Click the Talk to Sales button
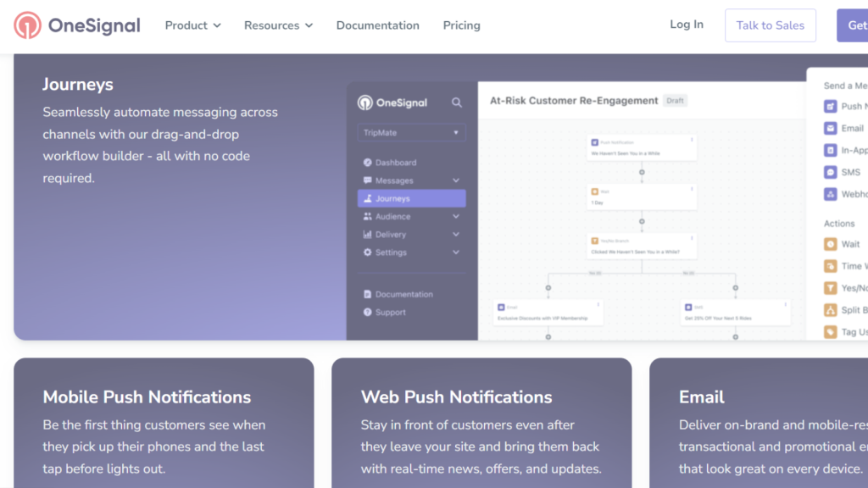This screenshot has width=868, height=488. click(x=770, y=25)
